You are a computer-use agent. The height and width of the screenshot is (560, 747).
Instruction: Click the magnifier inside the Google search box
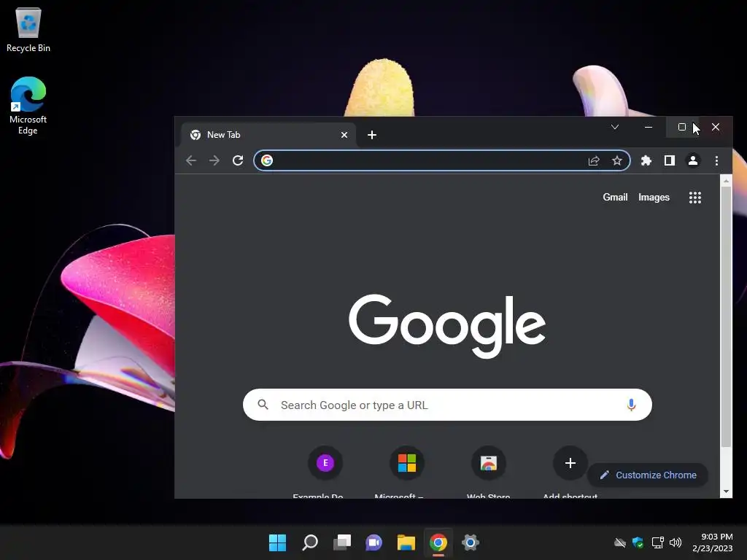tap(263, 405)
